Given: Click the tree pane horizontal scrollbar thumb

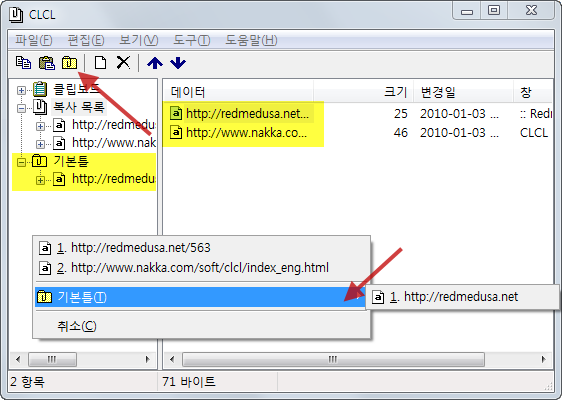Looking at the screenshot, I should (x=52, y=359).
